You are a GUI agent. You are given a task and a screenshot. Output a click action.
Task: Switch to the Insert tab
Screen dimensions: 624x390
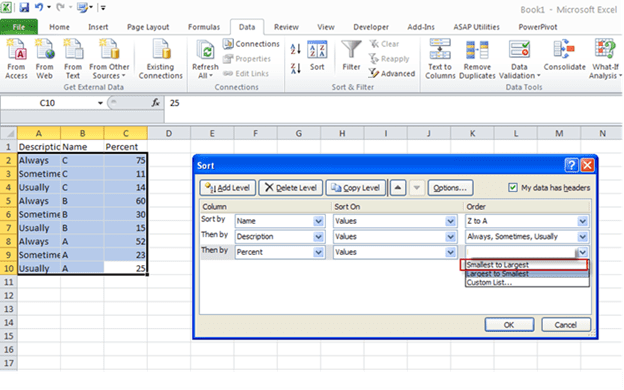tap(98, 27)
